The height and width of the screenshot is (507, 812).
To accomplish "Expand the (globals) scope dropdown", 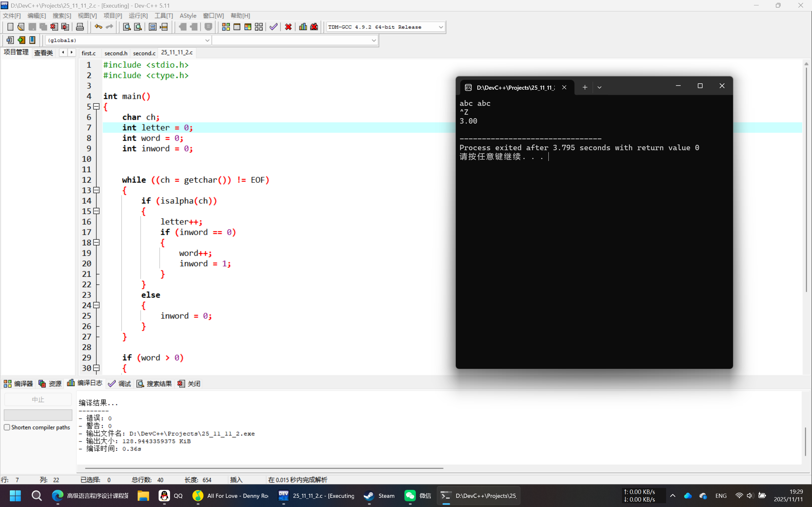I will coord(207,40).
